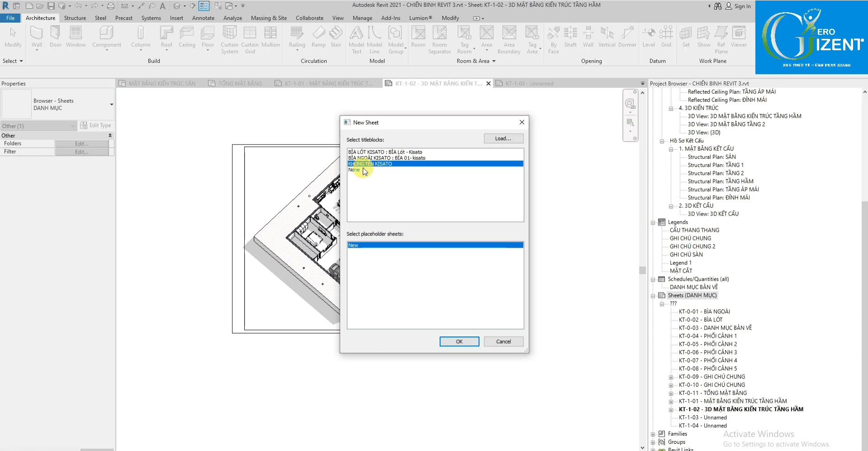Image resolution: width=868 pixels, height=451 pixels.
Task: Open the Annotate ribbon tab
Action: pos(203,18)
